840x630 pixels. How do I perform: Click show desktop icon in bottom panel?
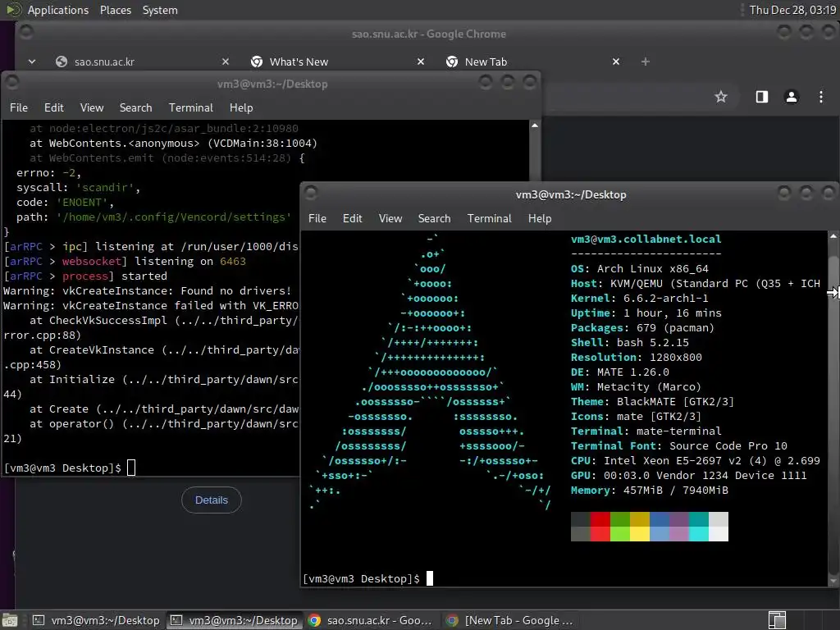click(x=10, y=620)
